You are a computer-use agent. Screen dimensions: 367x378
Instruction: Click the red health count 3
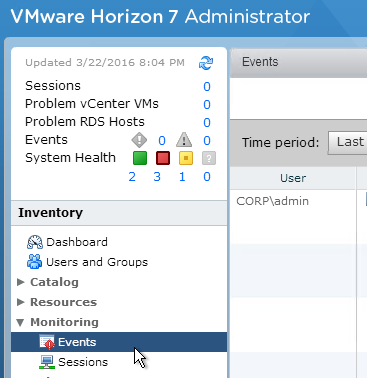point(157,176)
